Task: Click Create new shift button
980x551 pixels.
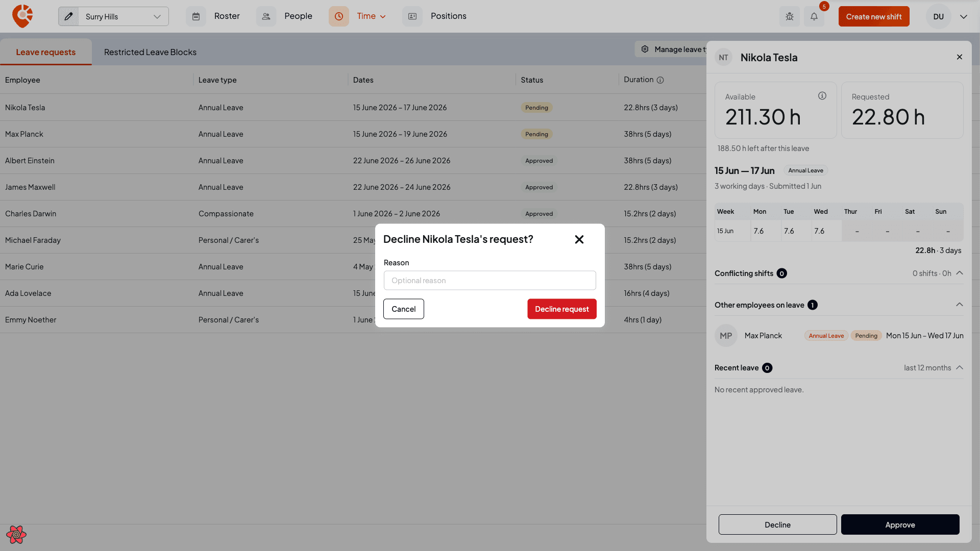Action: click(874, 16)
